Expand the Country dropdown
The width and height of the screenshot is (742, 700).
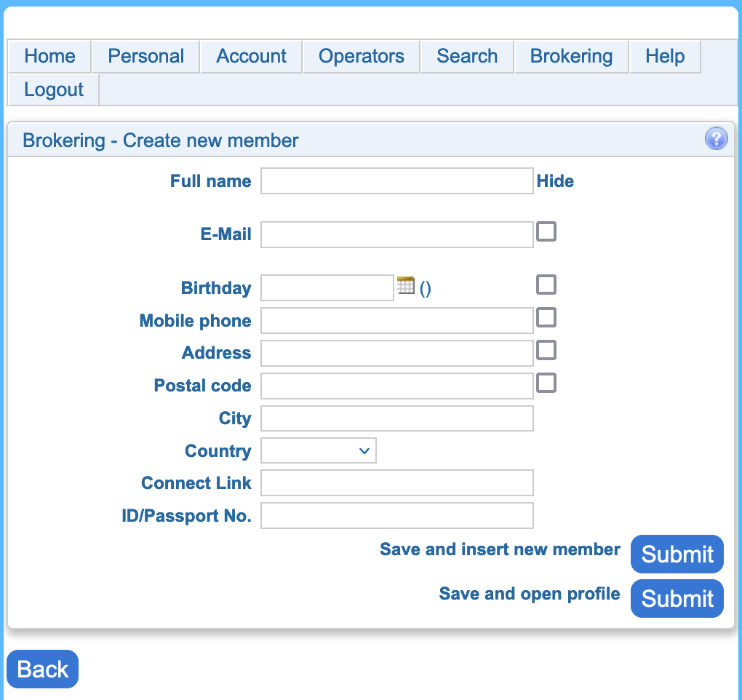point(319,450)
